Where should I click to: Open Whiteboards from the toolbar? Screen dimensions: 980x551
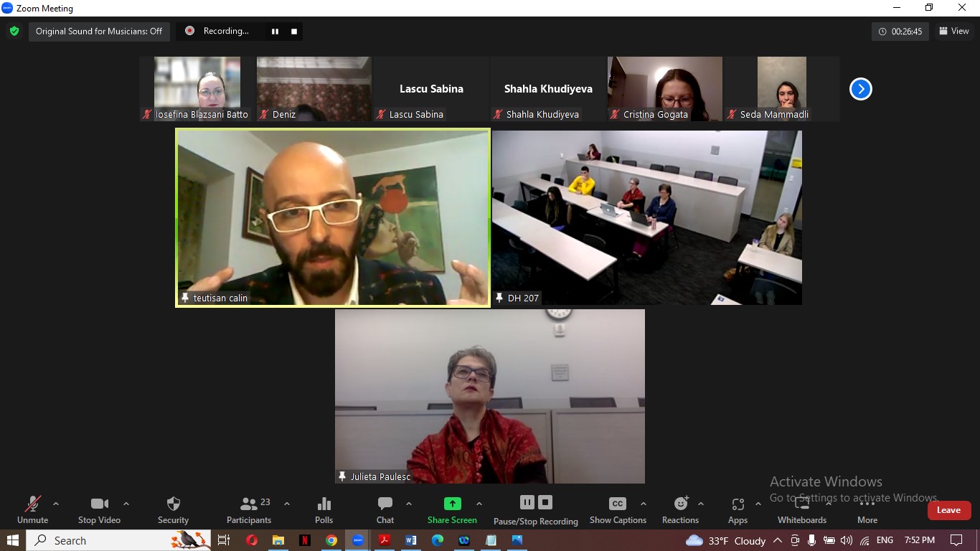(x=802, y=510)
